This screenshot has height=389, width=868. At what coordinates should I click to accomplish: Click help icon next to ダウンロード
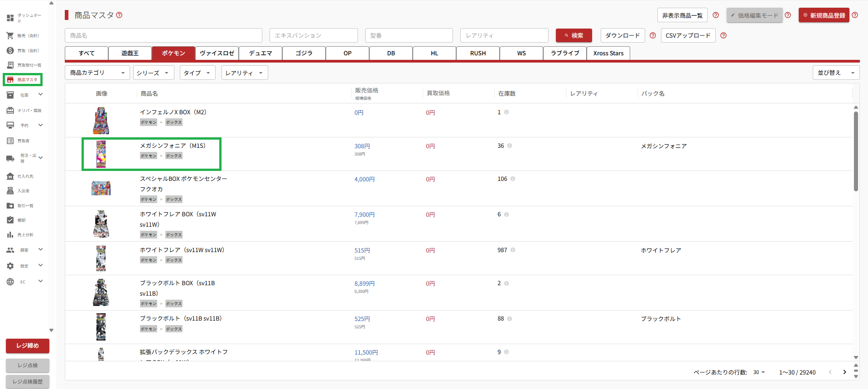click(x=653, y=35)
